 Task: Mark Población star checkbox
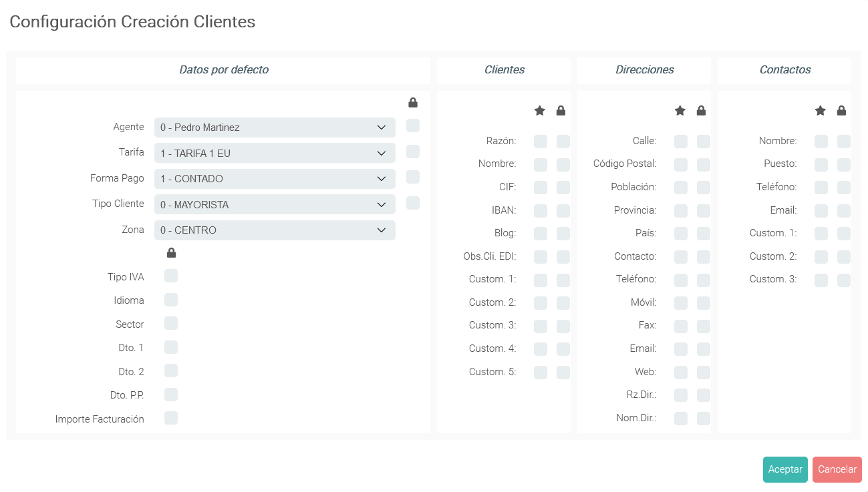pyautogui.click(x=681, y=188)
